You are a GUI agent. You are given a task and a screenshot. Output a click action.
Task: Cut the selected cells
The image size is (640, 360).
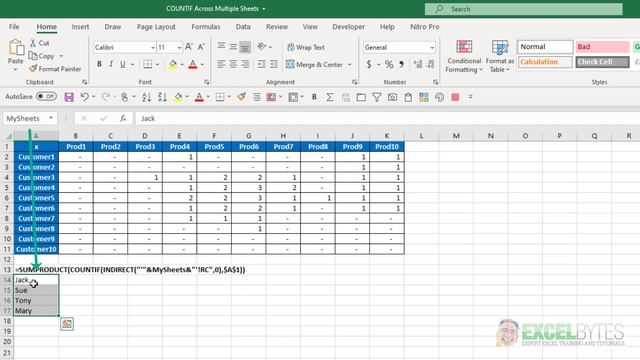tap(39, 43)
